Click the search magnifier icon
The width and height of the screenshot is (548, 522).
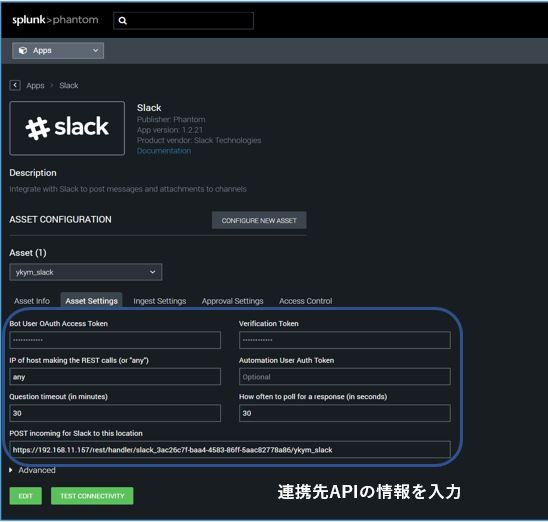tap(123, 21)
